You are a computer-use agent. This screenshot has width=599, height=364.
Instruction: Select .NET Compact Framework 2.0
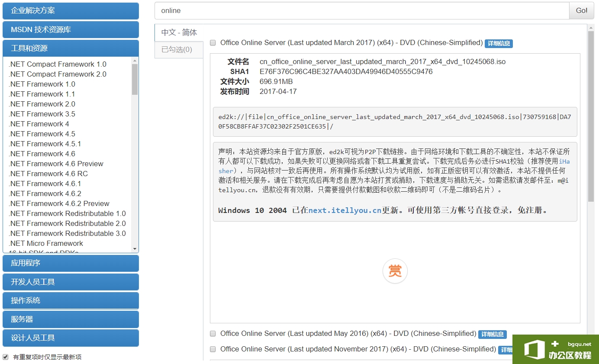(x=57, y=74)
